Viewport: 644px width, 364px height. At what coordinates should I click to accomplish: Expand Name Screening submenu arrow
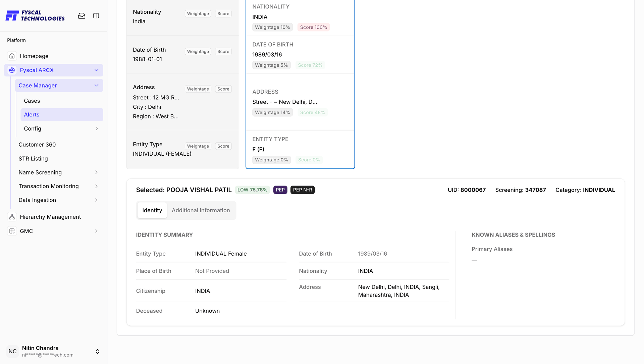[96, 172]
